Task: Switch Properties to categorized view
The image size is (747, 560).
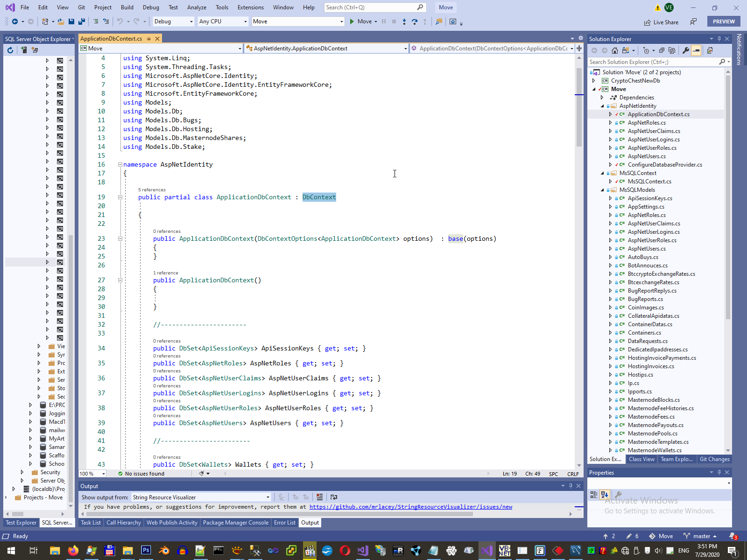Action: (x=594, y=495)
